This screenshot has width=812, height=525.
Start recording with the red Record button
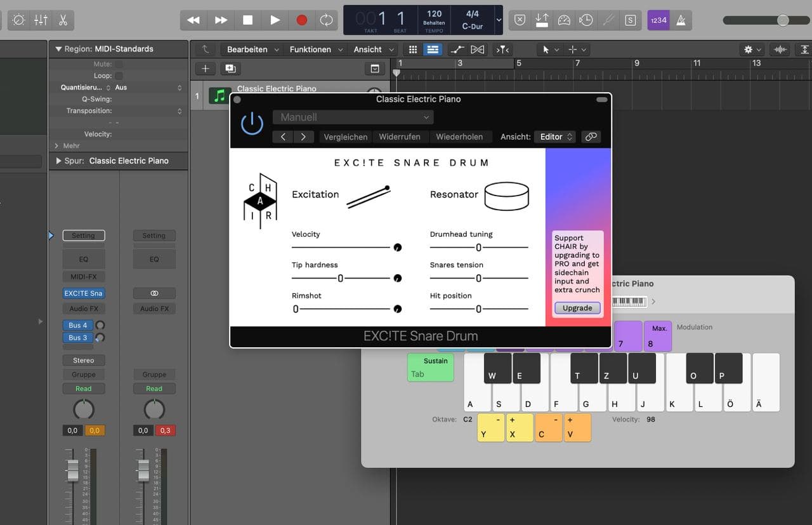point(302,20)
